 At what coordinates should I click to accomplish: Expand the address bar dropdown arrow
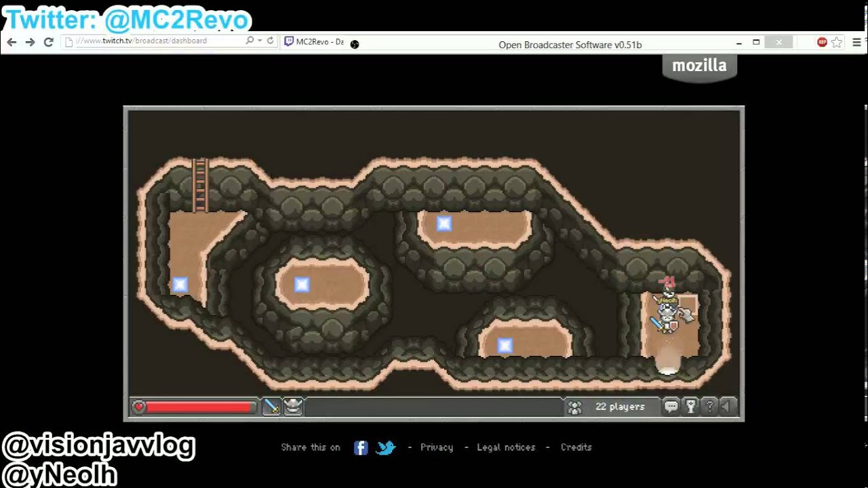point(260,41)
